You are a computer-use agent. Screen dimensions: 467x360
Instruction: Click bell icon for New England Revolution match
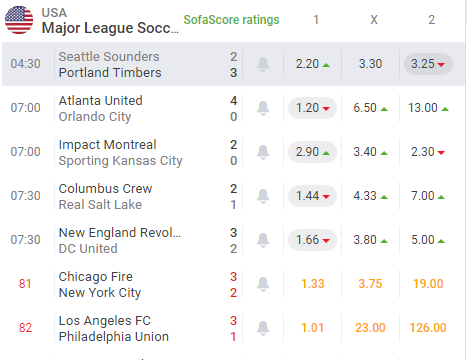(x=263, y=240)
